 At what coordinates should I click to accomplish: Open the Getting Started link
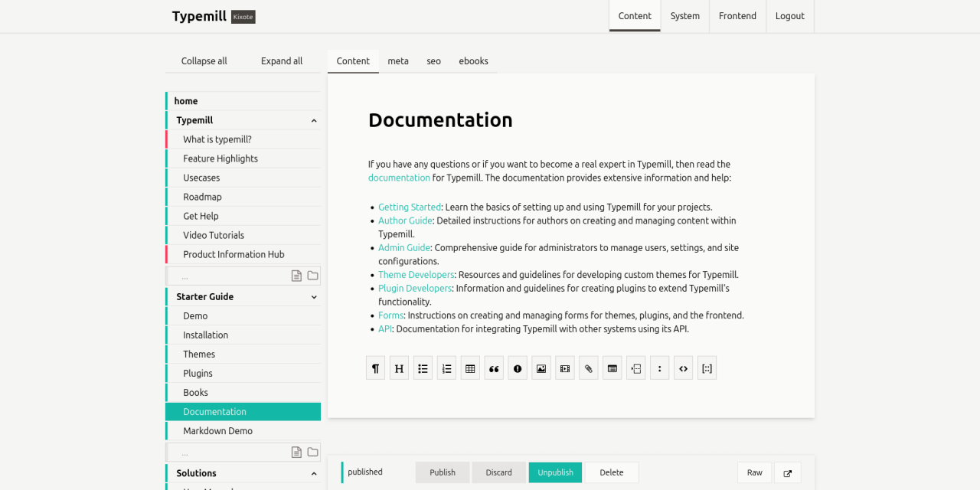410,207
